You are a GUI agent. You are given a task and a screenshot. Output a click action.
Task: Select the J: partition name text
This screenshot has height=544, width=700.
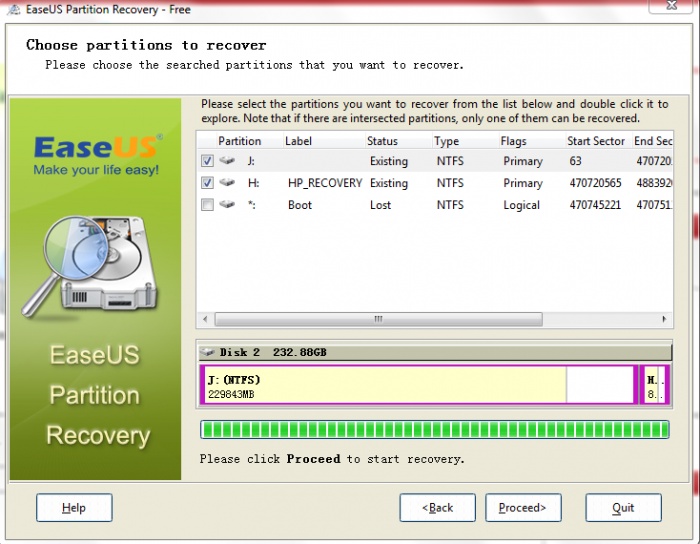251,161
